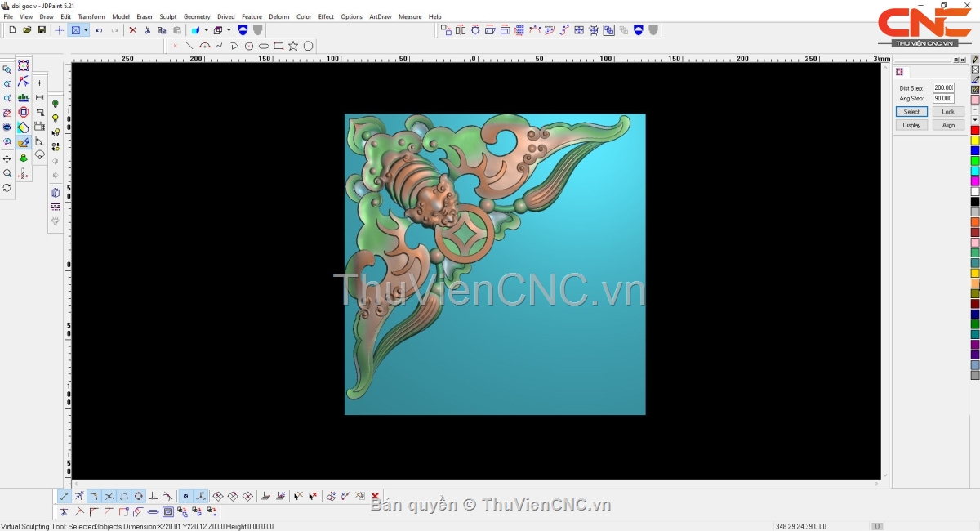Open the blue cube view mode dropdown
This screenshot has width=980, height=531.
point(206,30)
